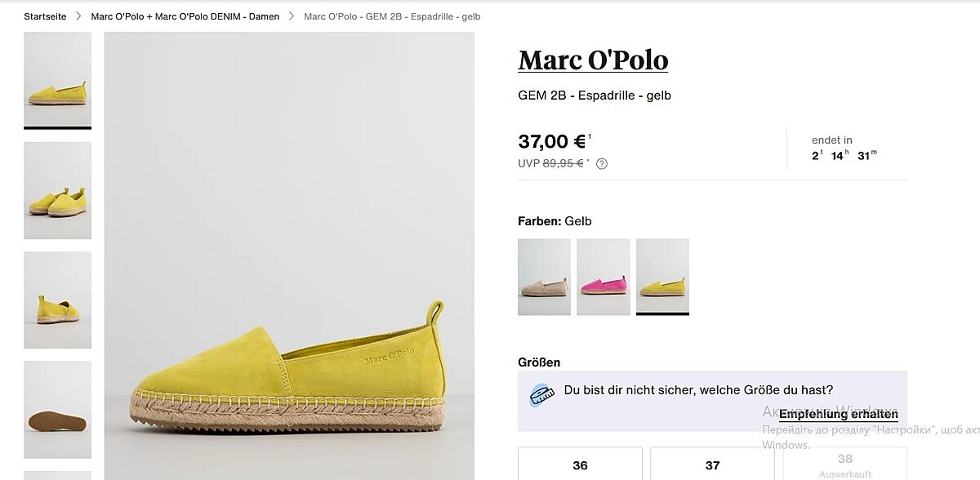Viewport: 980px width, 480px height.
Task: Click the UVP help question mark icon
Action: coord(602,163)
